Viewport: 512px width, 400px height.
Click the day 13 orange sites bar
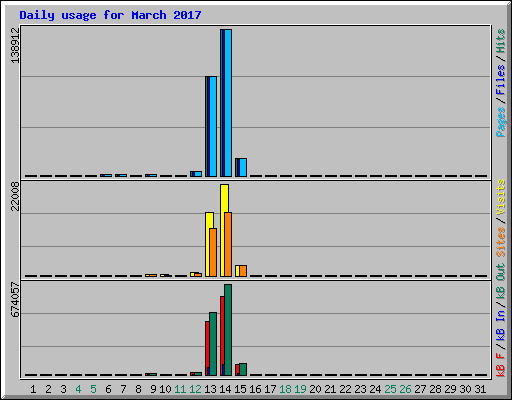coord(213,252)
